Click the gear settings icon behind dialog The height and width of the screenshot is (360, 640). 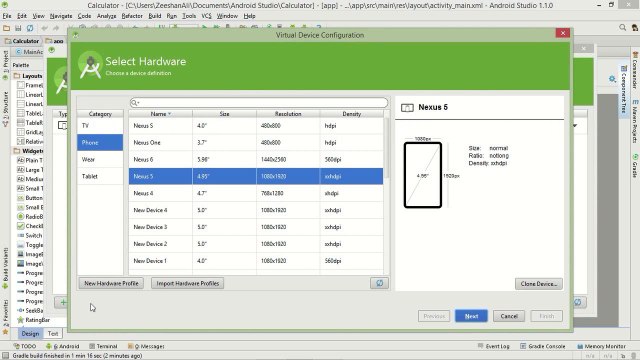(x=612, y=79)
